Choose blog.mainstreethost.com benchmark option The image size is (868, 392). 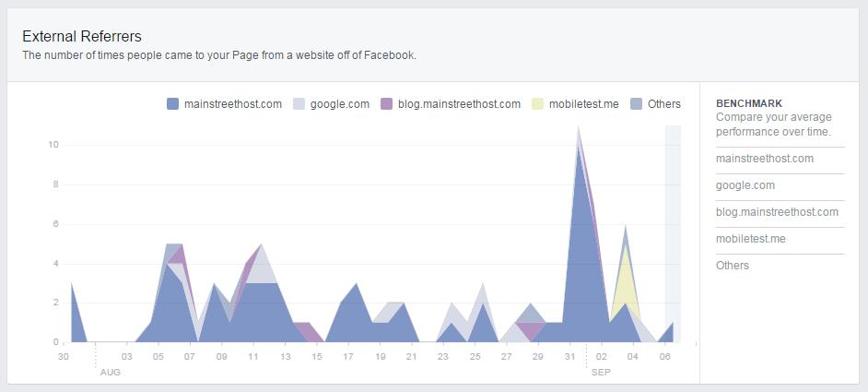[x=777, y=212]
